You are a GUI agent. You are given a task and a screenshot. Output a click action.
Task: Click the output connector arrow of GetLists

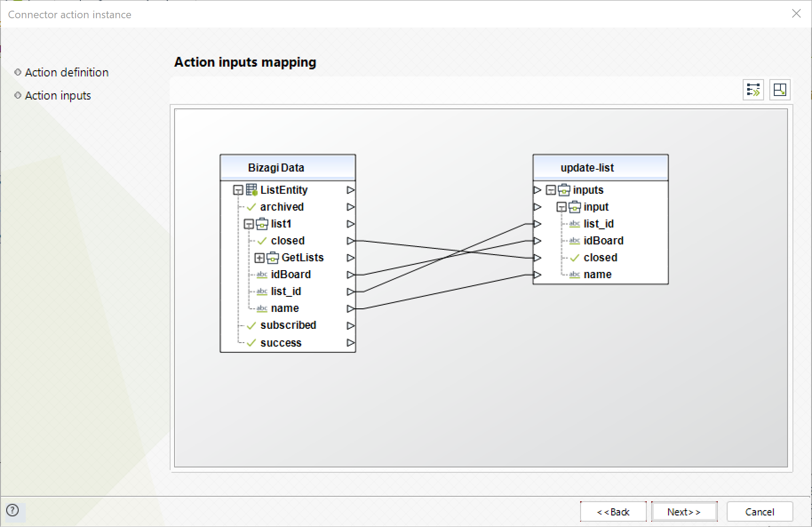tap(351, 258)
